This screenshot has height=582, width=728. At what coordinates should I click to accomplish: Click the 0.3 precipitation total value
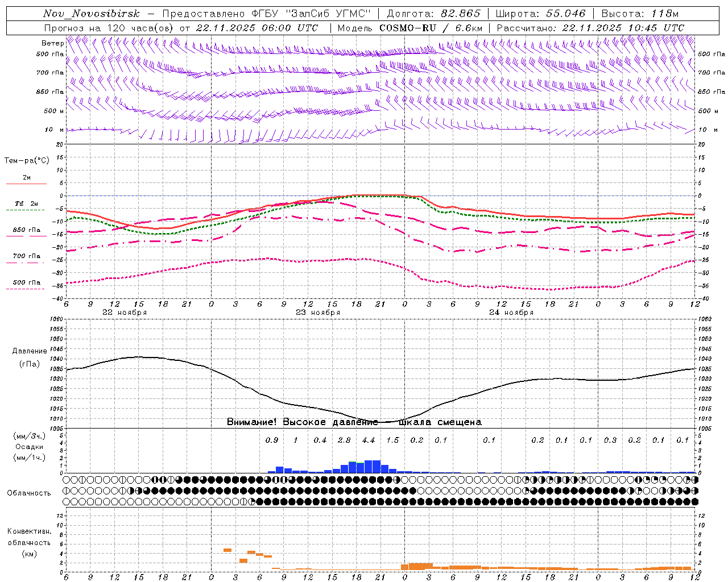[x=610, y=440]
